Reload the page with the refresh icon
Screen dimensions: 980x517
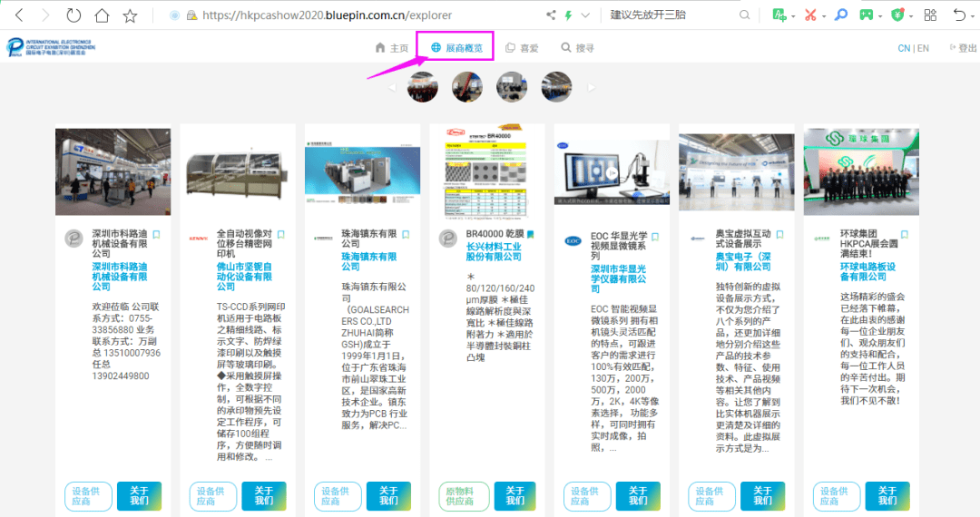pos(73,15)
